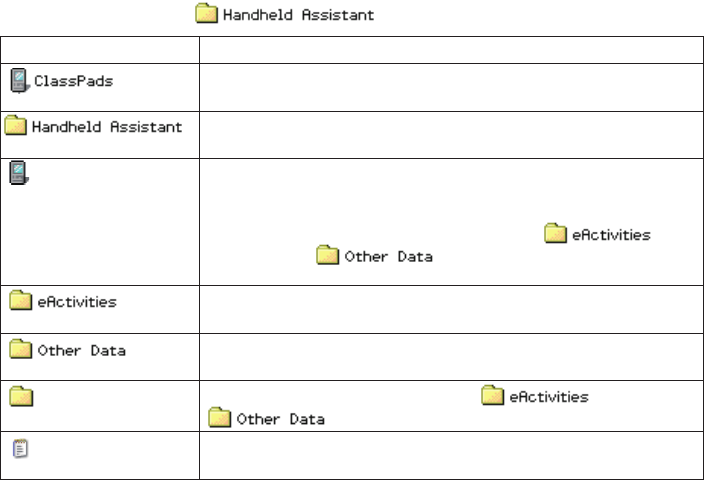Click Other Data folder icon in device row
704x480 pixels.
click(x=327, y=255)
